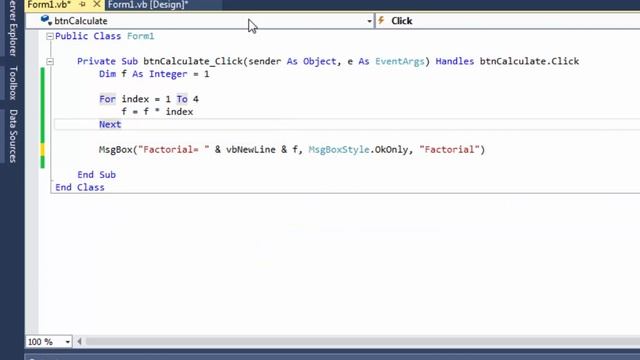Click 'Dim' in the variable declaration
640x360 pixels.
tap(107, 74)
